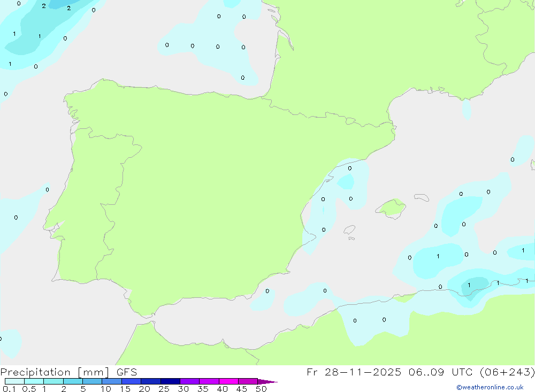Click the '35' legend scale label
Image resolution: width=535 pixels, height=392 pixels.
coord(203,389)
